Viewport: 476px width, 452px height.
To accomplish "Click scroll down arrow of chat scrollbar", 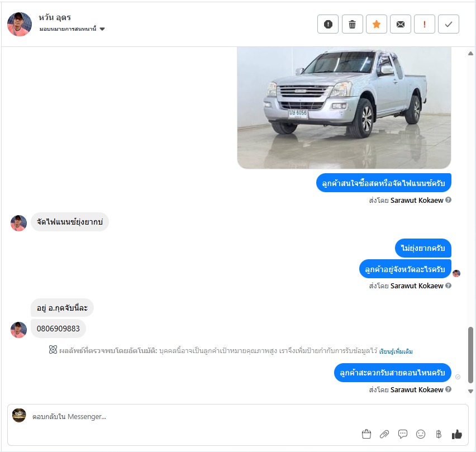I will point(470,391).
